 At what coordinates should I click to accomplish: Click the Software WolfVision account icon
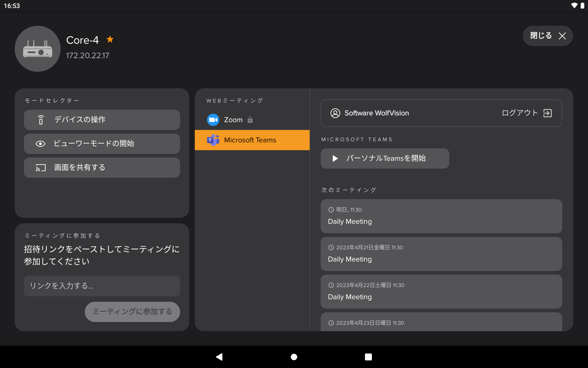(335, 113)
